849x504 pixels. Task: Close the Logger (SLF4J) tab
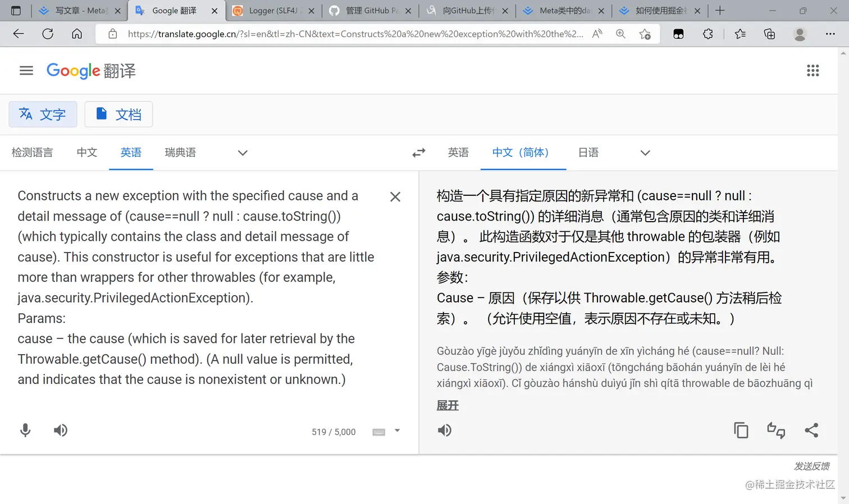coord(312,11)
